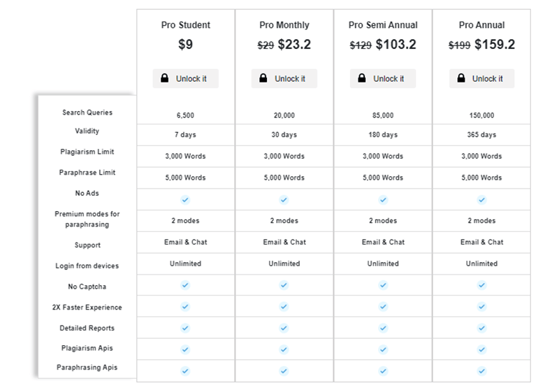Click the No Captcha checkmark under Pro Semi Annual
This screenshot has width=545, height=392.
(383, 285)
